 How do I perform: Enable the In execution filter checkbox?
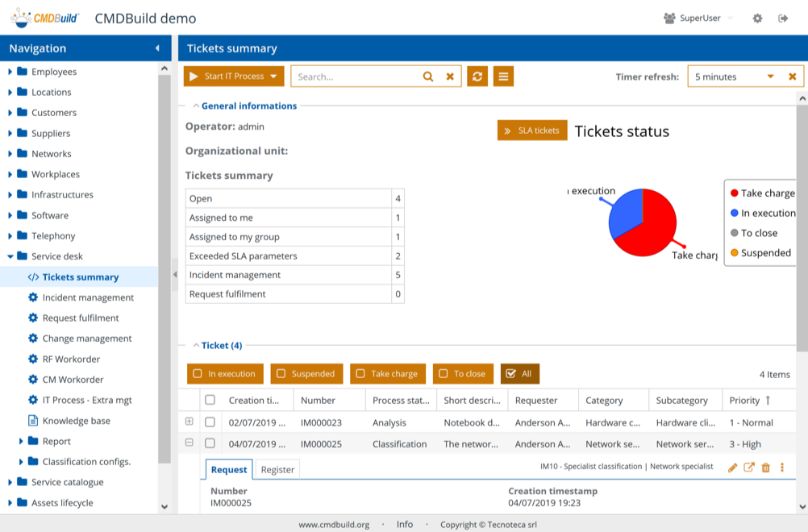point(198,374)
